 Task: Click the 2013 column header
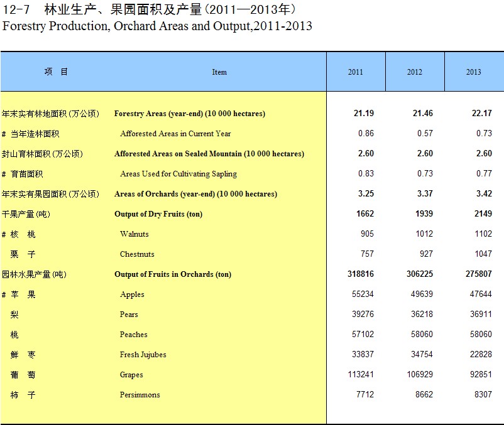click(x=473, y=72)
